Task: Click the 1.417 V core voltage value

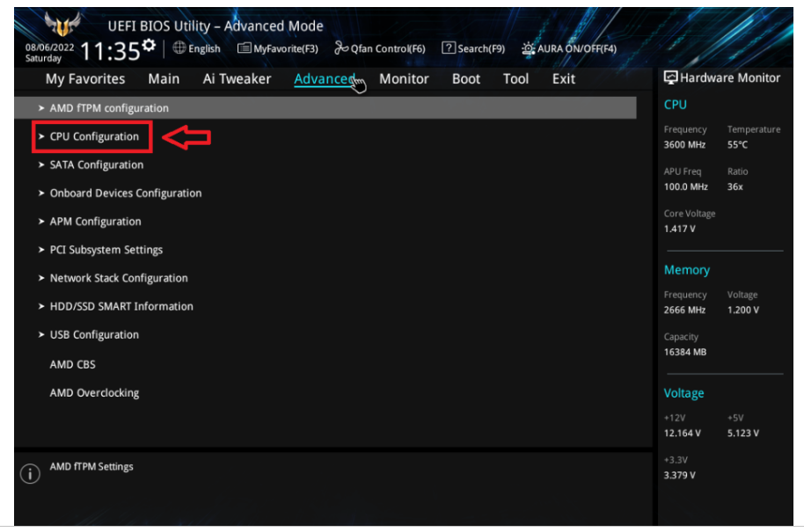Action: tap(679, 229)
